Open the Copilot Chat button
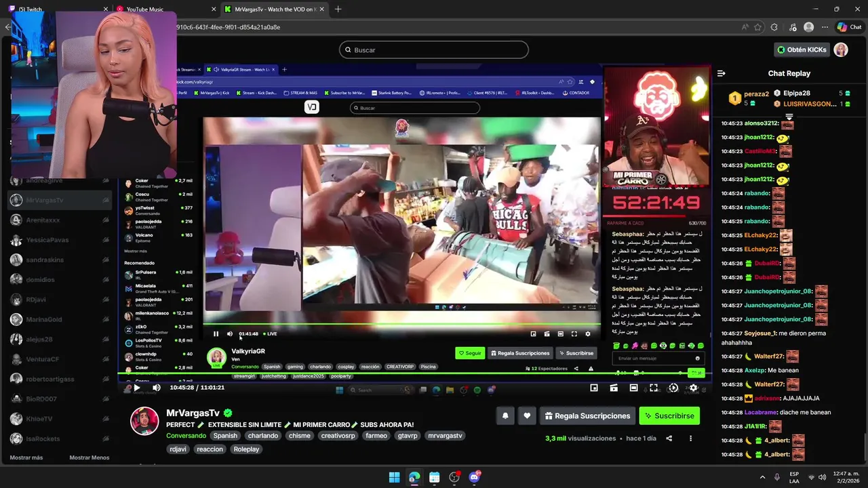 (849, 27)
